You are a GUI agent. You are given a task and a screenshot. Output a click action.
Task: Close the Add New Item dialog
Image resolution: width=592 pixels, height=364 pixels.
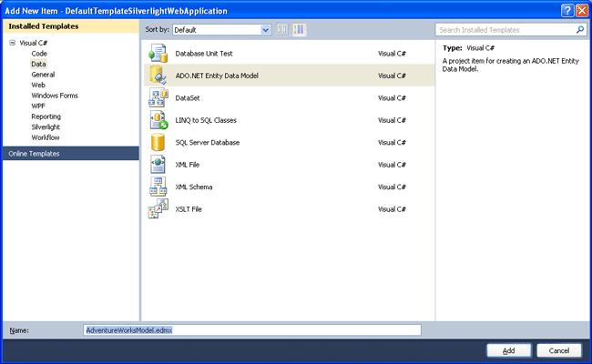(x=582, y=11)
